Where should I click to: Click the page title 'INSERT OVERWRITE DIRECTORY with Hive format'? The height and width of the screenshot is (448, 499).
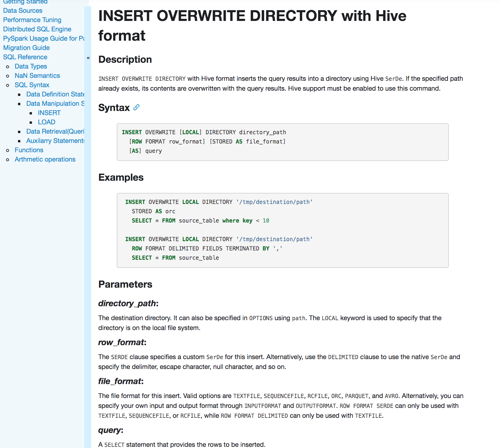(x=252, y=26)
